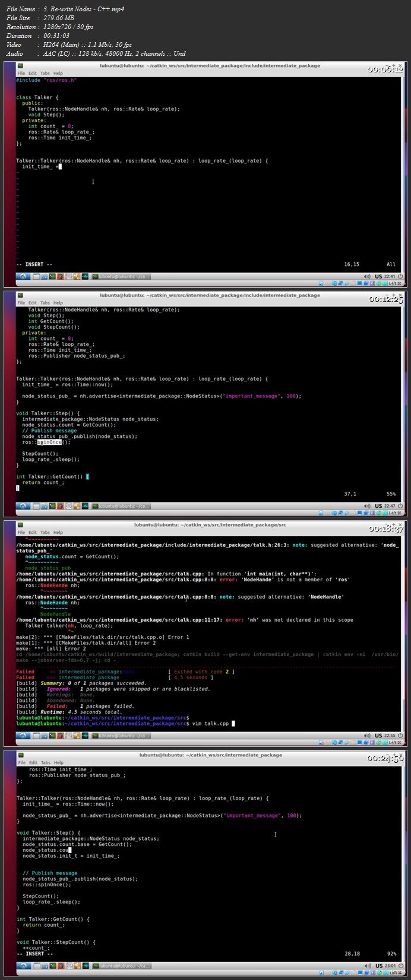Launch Firefox from the taskbar in the 22:55 frame
Screen dimensions: 411x980
click(61, 736)
